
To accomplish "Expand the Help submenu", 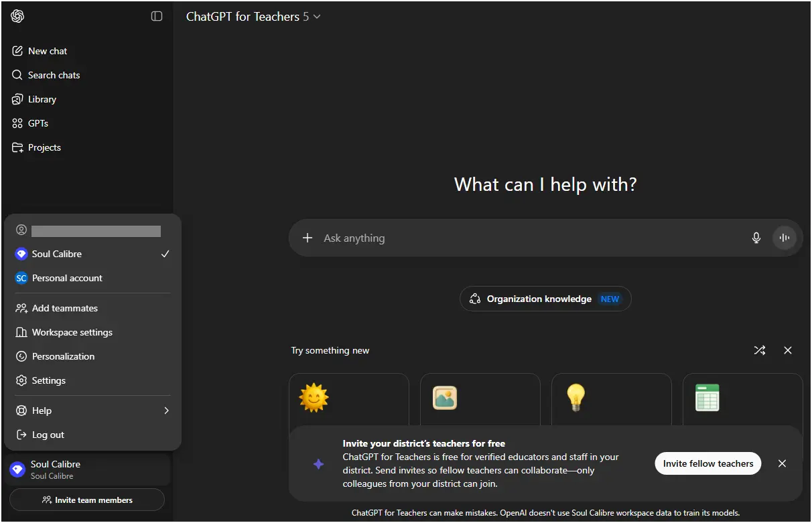I will coord(92,410).
